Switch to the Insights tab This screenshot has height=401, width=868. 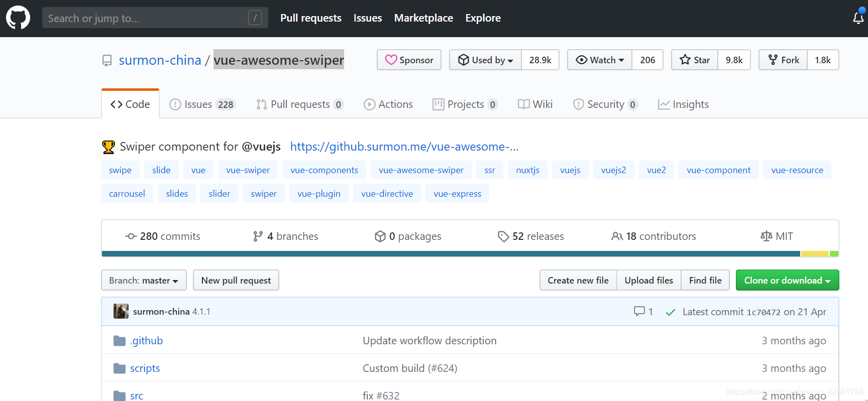pyautogui.click(x=684, y=104)
